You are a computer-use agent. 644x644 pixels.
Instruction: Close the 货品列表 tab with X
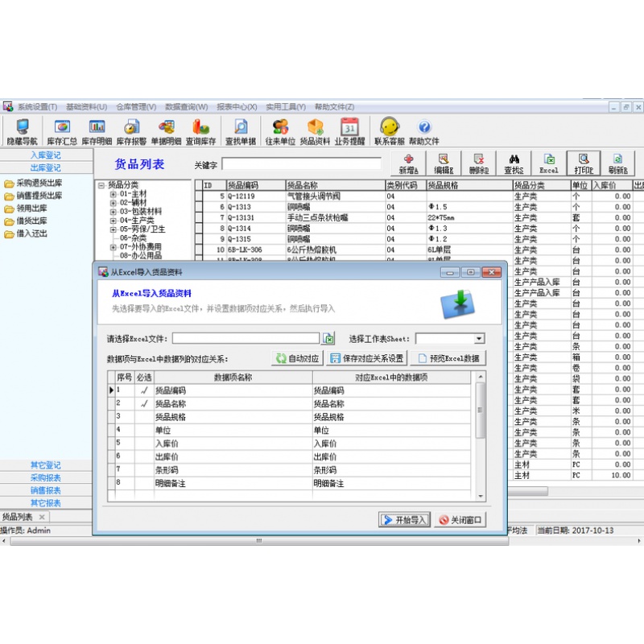tap(42, 517)
